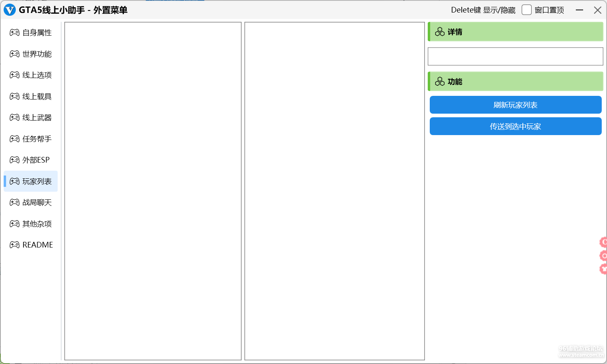Click inside the left player list box

153,191
